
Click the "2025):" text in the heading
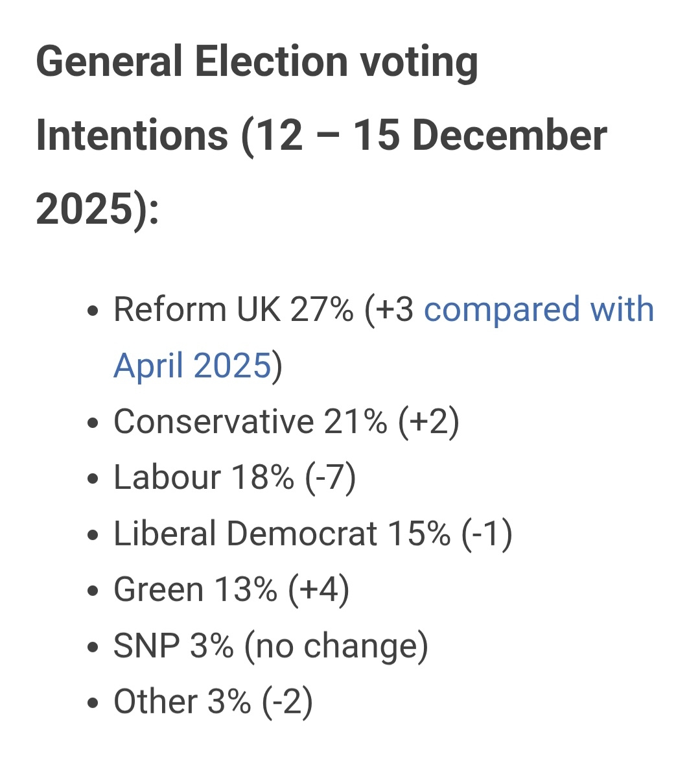pyautogui.click(x=97, y=209)
